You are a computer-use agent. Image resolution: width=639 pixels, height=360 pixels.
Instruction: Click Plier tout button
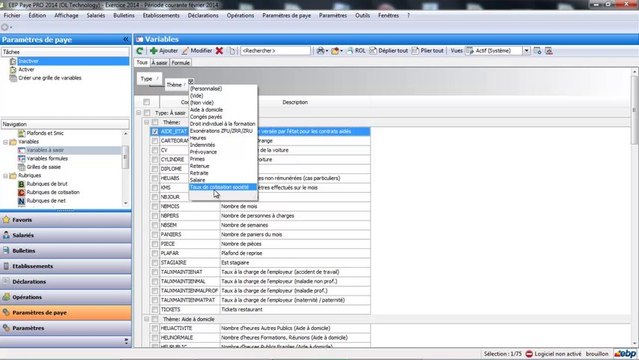pyautogui.click(x=427, y=51)
